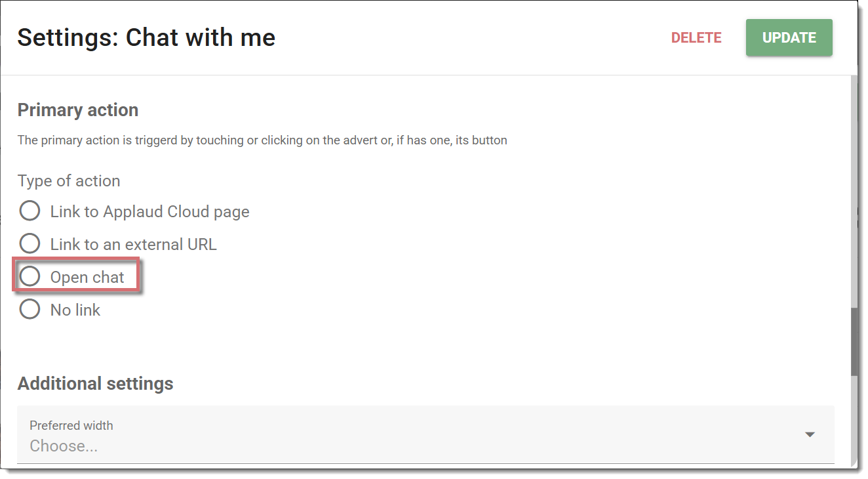Select the Link to Applaud Cloud page radio circle
The height and width of the screenshot is (479, 868).
[x=30, y=211]
